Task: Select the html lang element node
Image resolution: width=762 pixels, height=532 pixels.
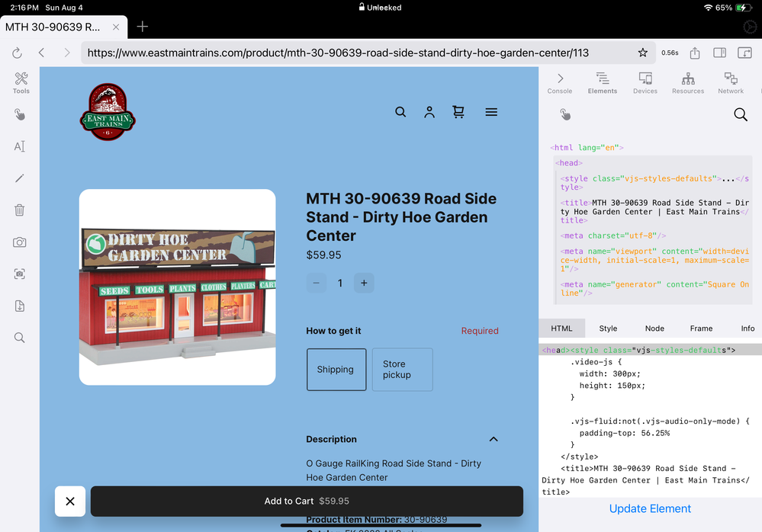Action: [587, 148]
